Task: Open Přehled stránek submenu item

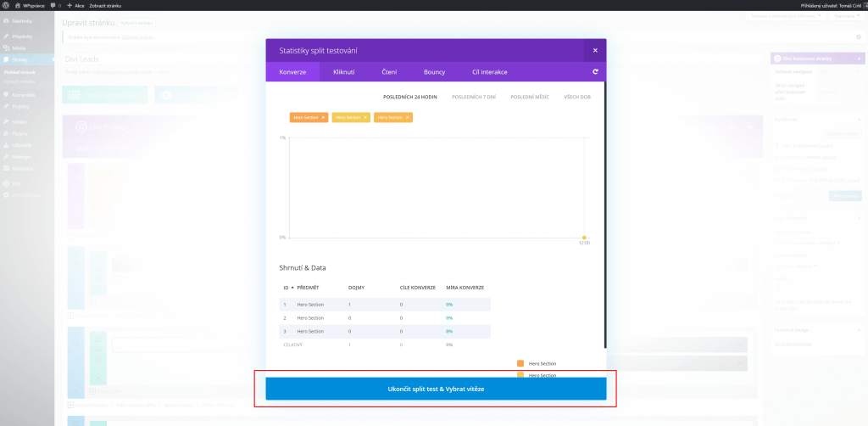Action: click(x=19, y=73)
